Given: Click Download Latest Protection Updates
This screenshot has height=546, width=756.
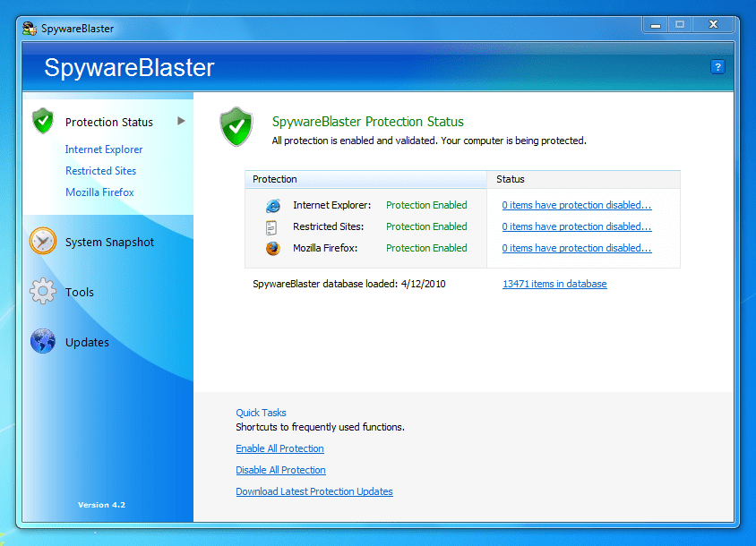Looking at the screenshot, I should point(314,491).
